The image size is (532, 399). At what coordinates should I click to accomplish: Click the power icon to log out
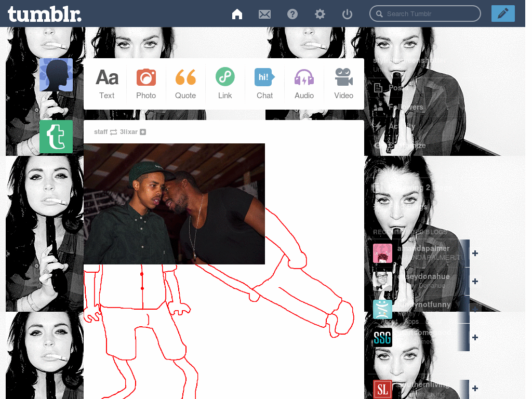(347, 14)
